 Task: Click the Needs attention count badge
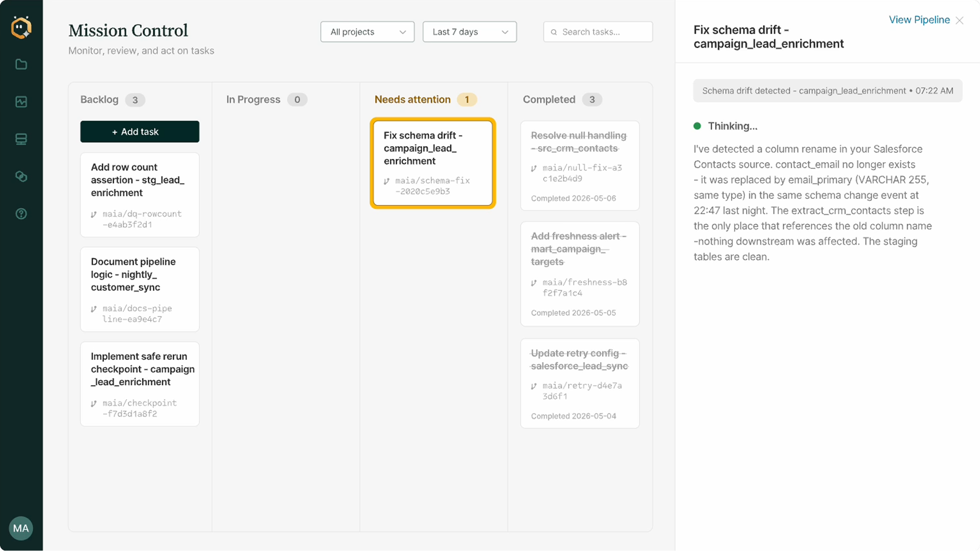[467, 99]
